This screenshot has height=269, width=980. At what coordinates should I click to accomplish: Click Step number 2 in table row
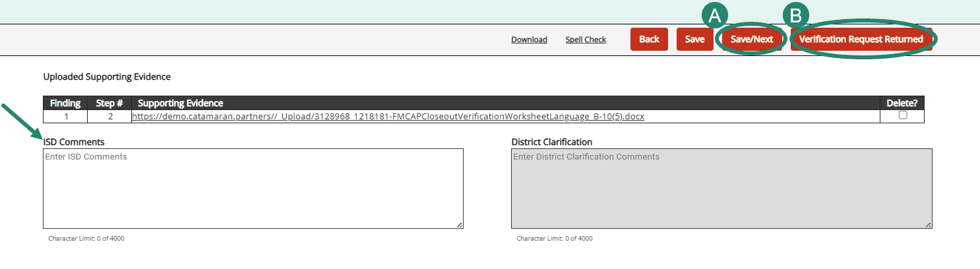[x=110, y=117]
